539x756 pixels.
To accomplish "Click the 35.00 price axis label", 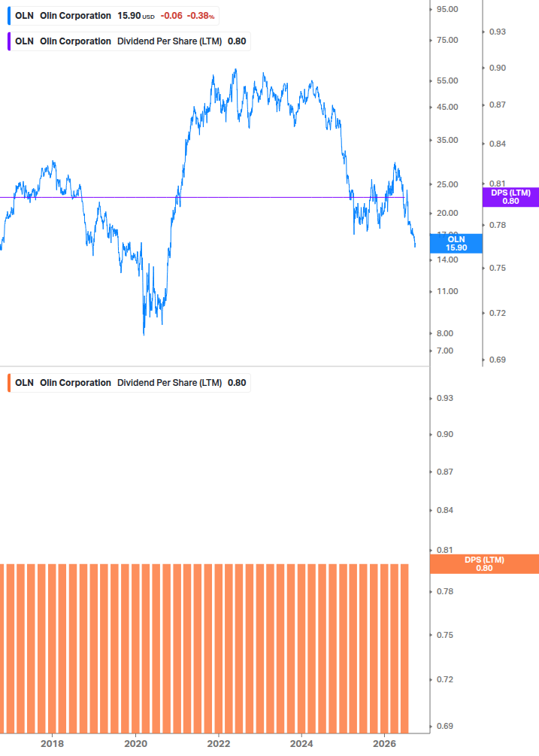I will point(447,141).
